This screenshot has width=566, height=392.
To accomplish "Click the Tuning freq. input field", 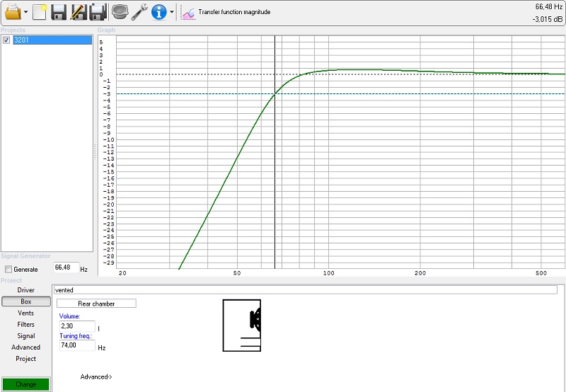I will [77, 345].
